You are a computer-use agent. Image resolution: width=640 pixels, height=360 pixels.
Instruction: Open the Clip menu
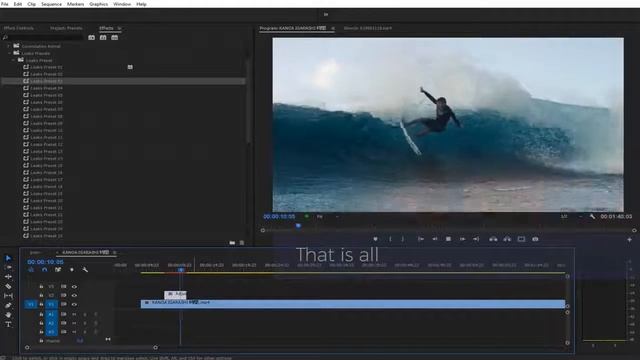tap(31, 4)
